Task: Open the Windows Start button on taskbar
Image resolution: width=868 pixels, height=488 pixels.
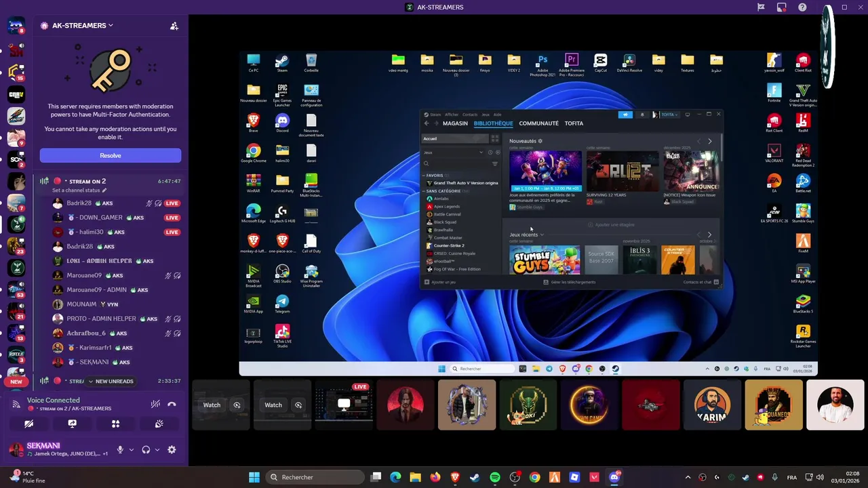Action: coord(254,477)
